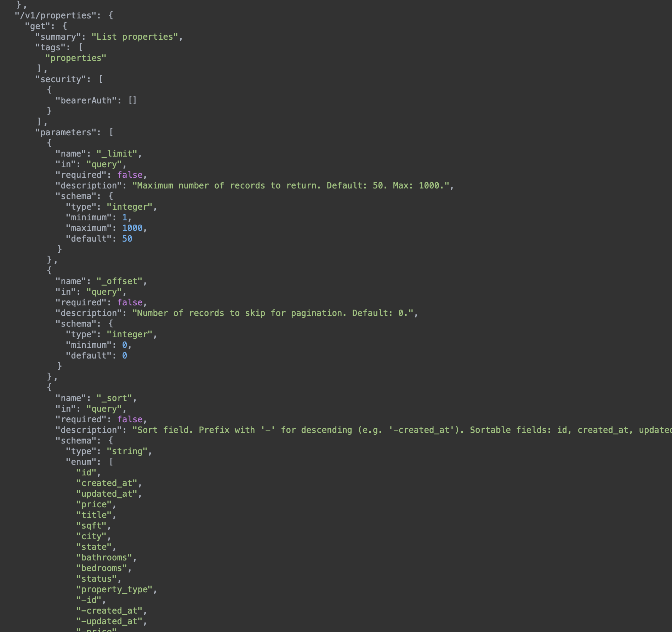Select the "_sort" name value
This screenshot has height=632, width=672.
point(114,398)
